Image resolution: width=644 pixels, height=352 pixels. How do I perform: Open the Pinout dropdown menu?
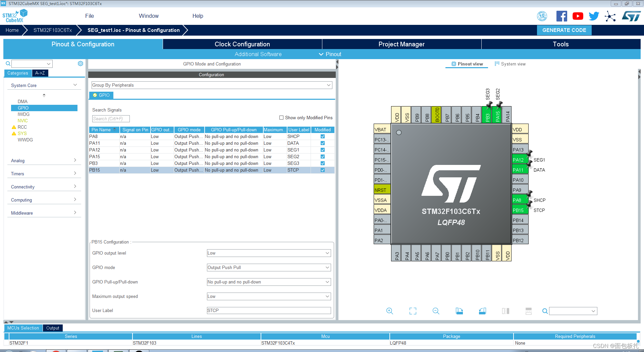[x=330, y=54]
